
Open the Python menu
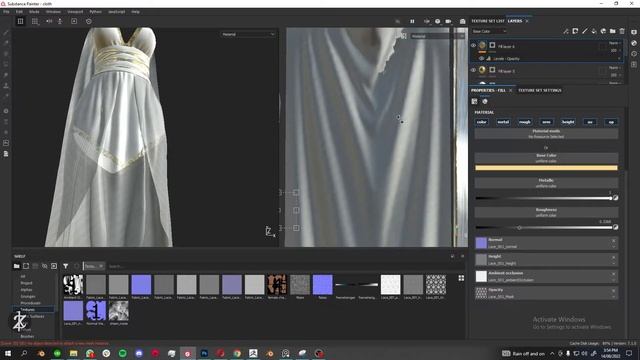click(96, 12)
